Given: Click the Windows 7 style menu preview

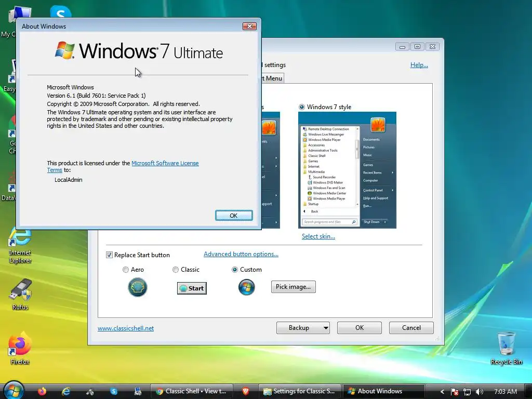Looking at the screenshot, I should click(347, 170).
